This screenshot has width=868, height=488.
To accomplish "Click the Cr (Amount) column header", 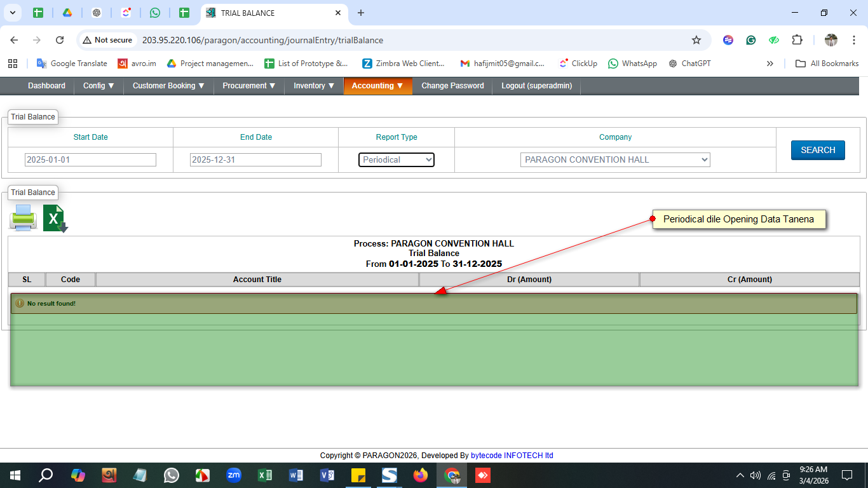I will point(750,280).
